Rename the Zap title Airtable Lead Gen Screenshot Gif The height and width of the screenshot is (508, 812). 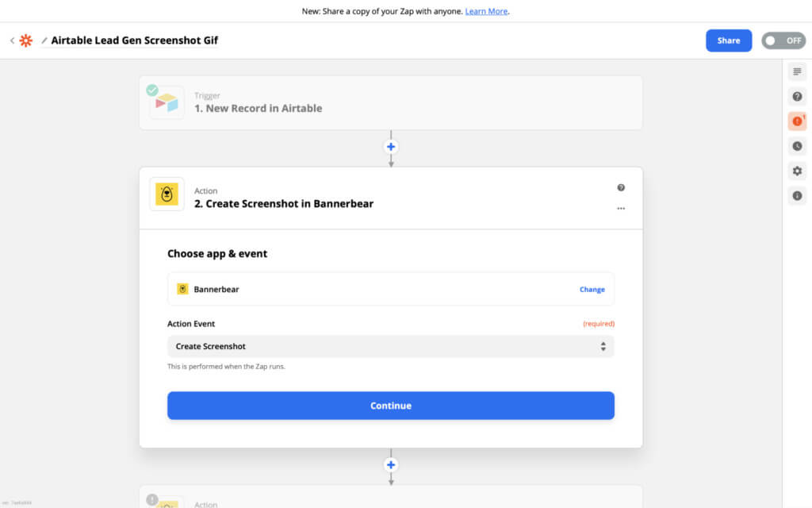point(135,40)
